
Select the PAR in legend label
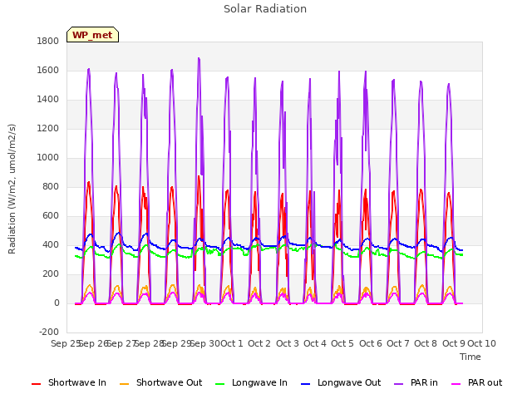[x=424, y=382]
